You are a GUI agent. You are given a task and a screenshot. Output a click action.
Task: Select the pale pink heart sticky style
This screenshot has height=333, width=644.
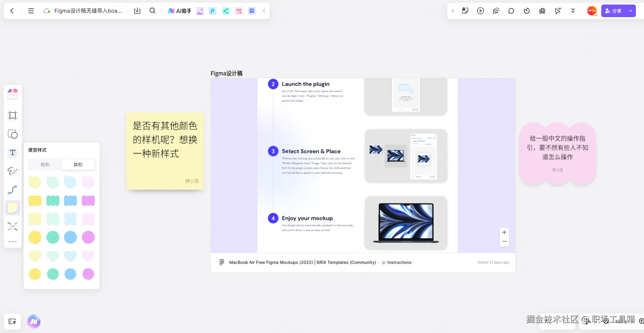88,256
